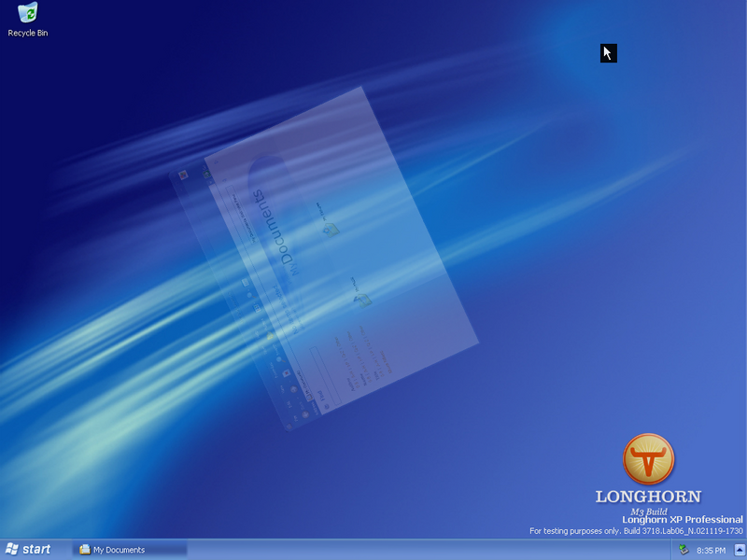
Task: Open the start menu
Action: (29, 550)
